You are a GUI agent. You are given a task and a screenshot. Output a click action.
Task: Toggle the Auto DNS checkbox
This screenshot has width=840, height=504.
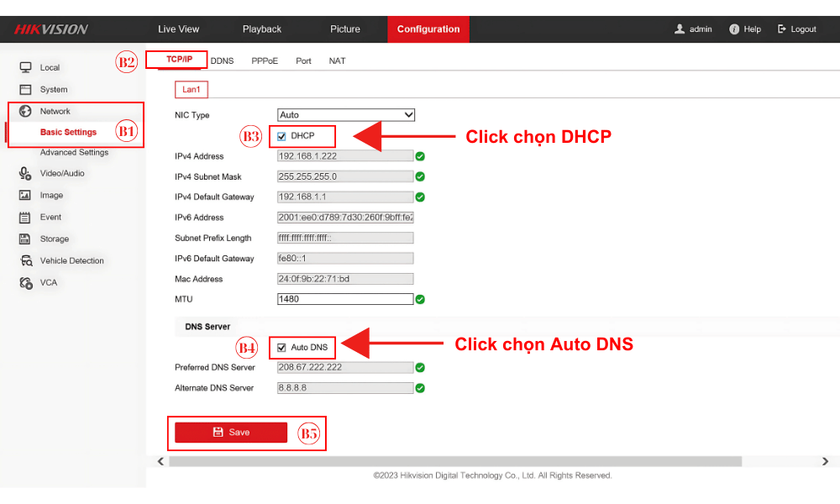pyautogui.click(x=281, y=348)
